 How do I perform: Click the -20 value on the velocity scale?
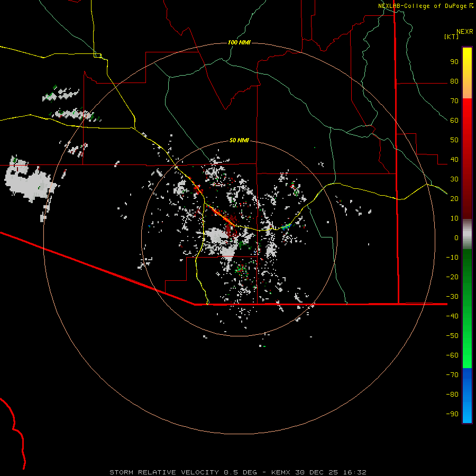(452, 277)
